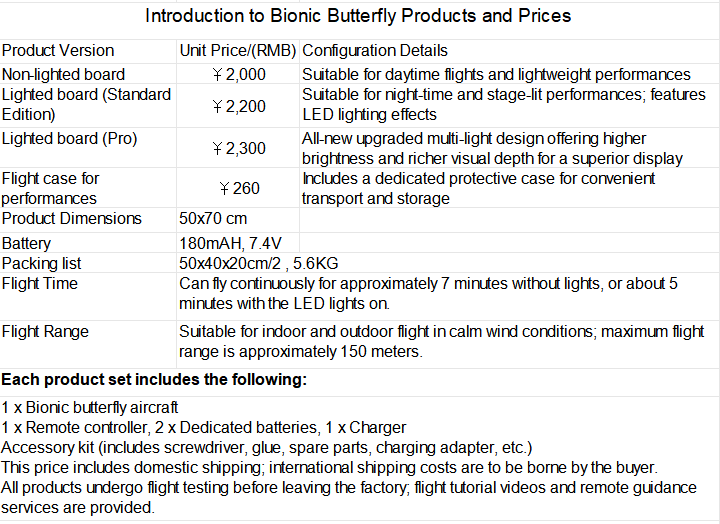Click the Configuration Details header cell

pyautogui.click(x=509, y=51)
